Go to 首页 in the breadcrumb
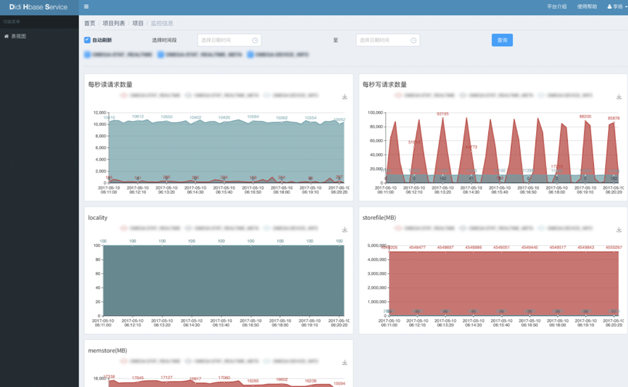Image resolution: width=628 pixels, height=387 pixels. click(90, 23)
